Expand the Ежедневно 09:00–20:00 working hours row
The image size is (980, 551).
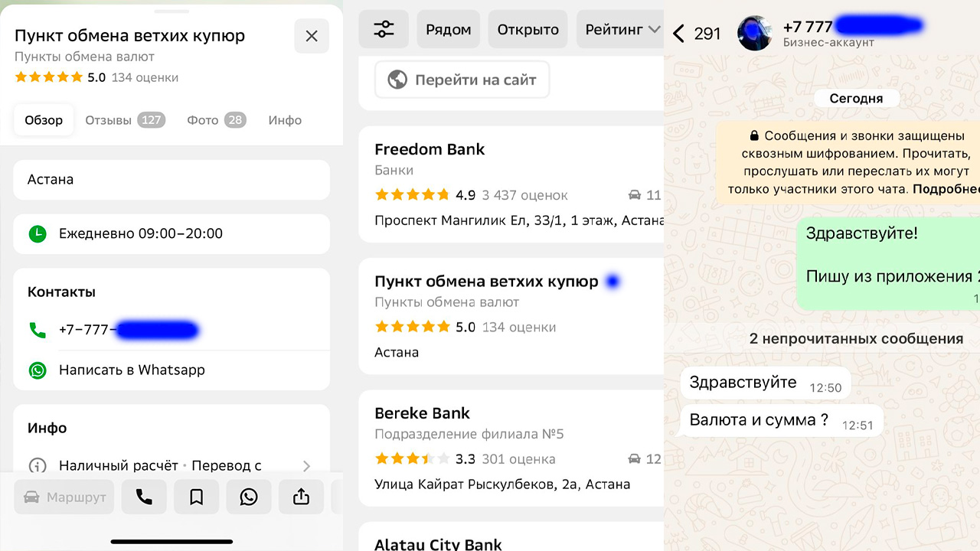point(171,233)
